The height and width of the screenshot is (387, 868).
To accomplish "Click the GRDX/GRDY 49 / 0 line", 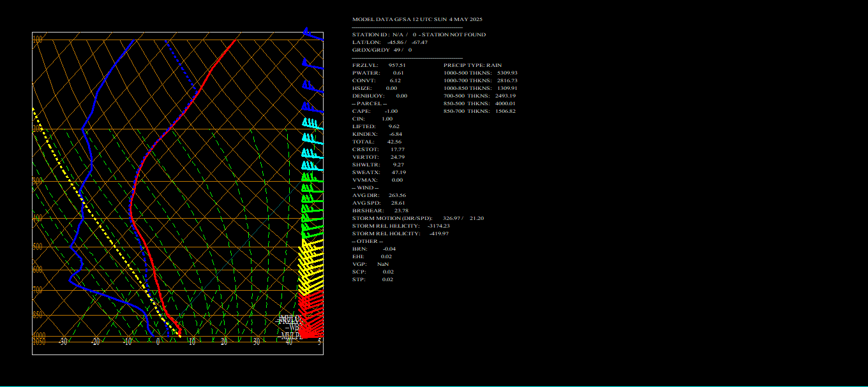I will click(382, 50).
